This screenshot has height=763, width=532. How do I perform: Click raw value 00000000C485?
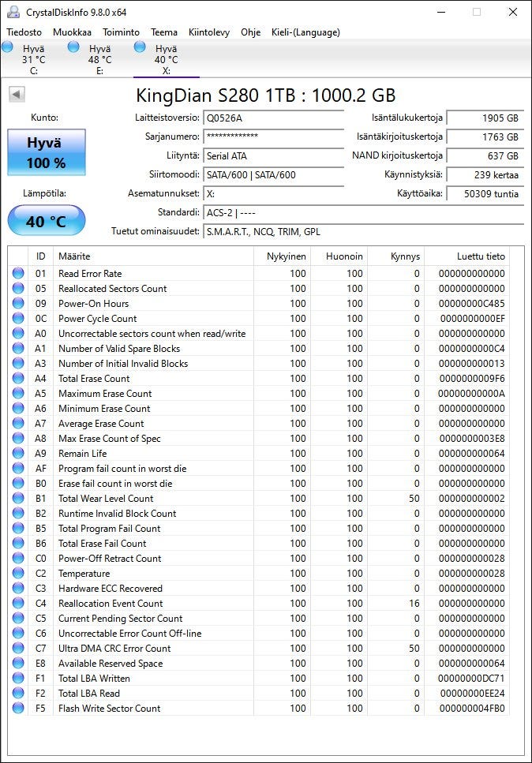[472, 303]
